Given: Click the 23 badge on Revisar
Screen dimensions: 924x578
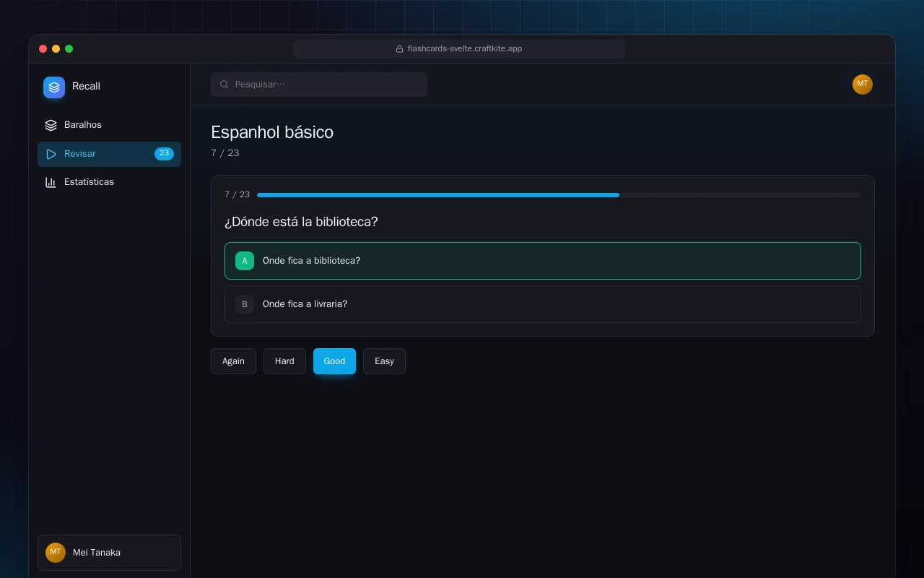Looking at the screenshot, I should coord(164,154).
